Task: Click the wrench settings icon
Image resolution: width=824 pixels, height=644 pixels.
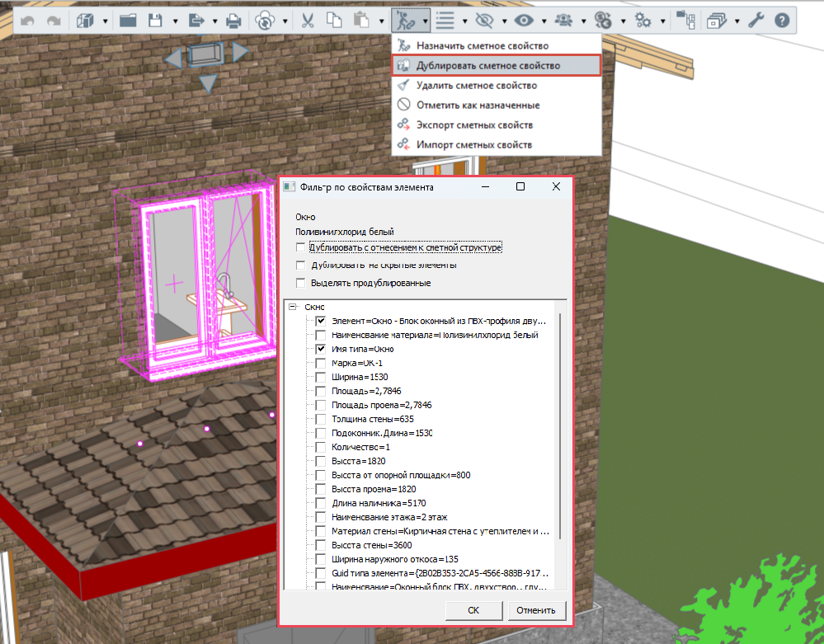Action: (x=756, y=21)
